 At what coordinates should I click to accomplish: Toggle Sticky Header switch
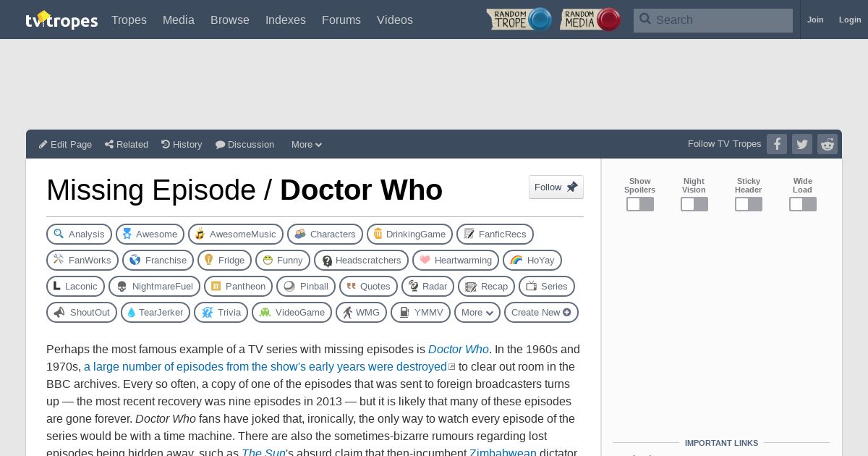(x=749, y=204)
